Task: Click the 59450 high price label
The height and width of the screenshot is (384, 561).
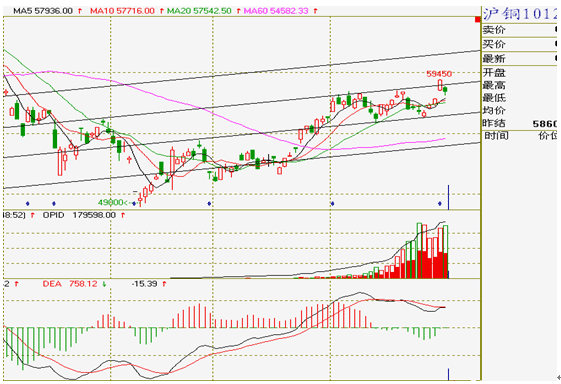Action: coord(439,74)
